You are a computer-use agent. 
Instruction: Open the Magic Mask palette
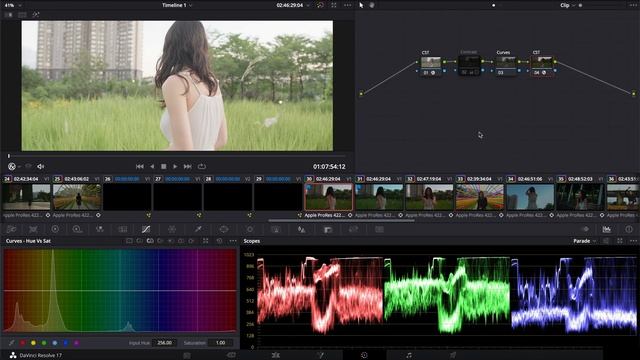276,229
